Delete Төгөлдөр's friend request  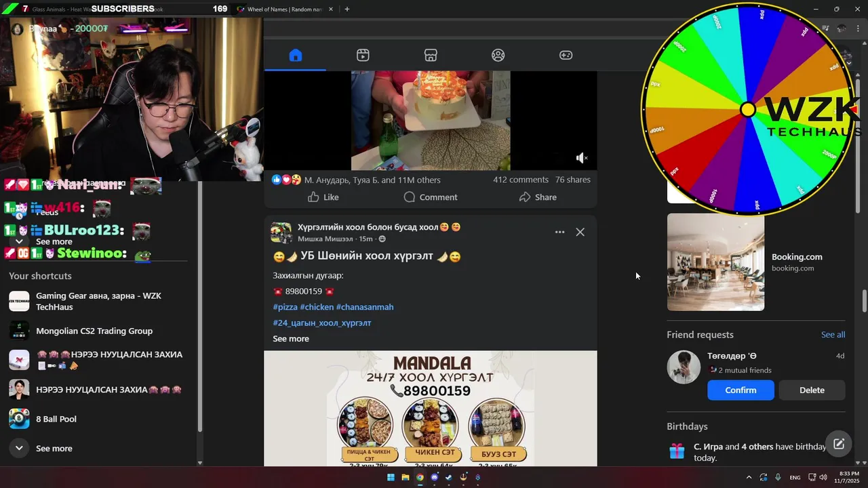[x=812, y=390]
